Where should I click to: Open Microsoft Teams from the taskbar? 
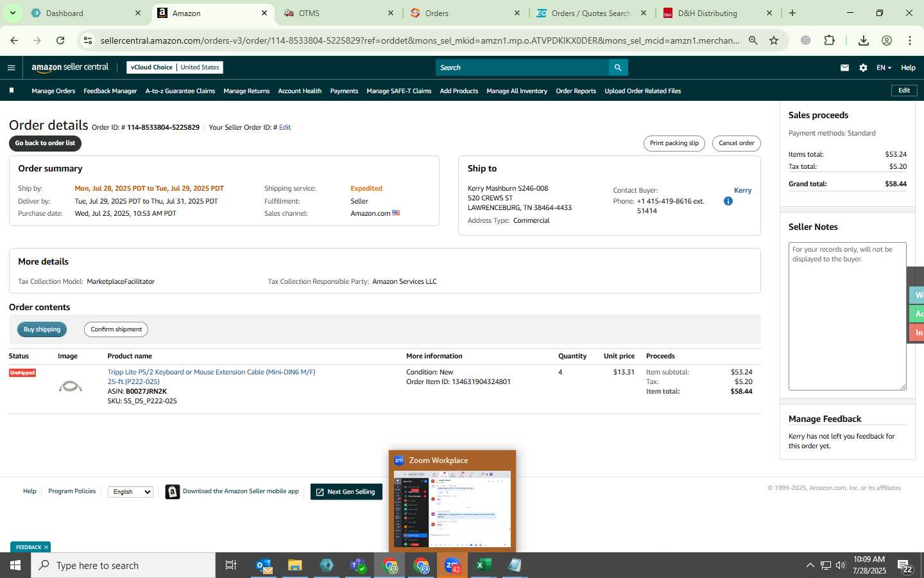357,565
